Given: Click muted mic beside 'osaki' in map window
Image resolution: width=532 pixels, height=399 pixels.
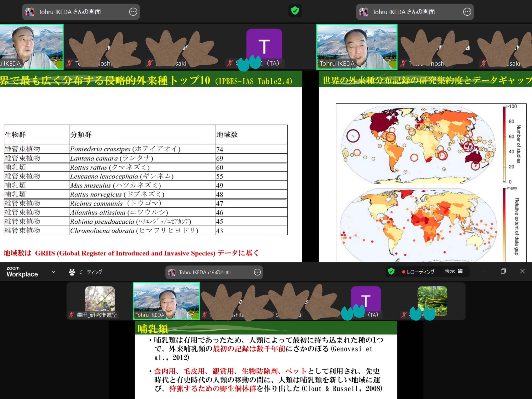Looking at the screenshot, I should click(483, 63).
